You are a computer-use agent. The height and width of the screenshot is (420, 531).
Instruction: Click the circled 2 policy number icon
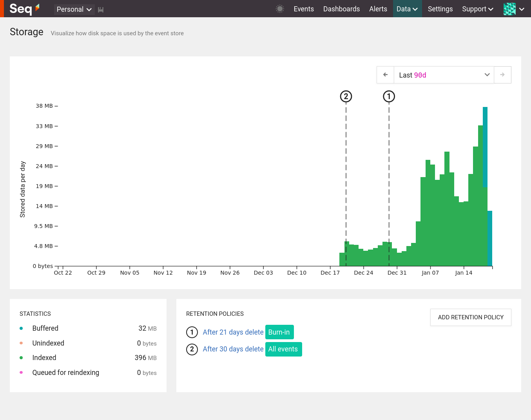(x=192, y=349)
